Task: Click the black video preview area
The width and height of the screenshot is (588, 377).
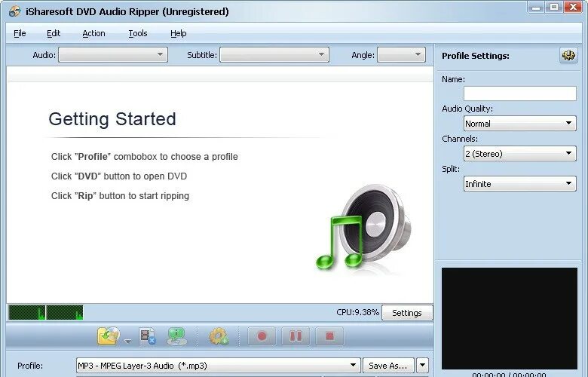Action: click(510, 318)
